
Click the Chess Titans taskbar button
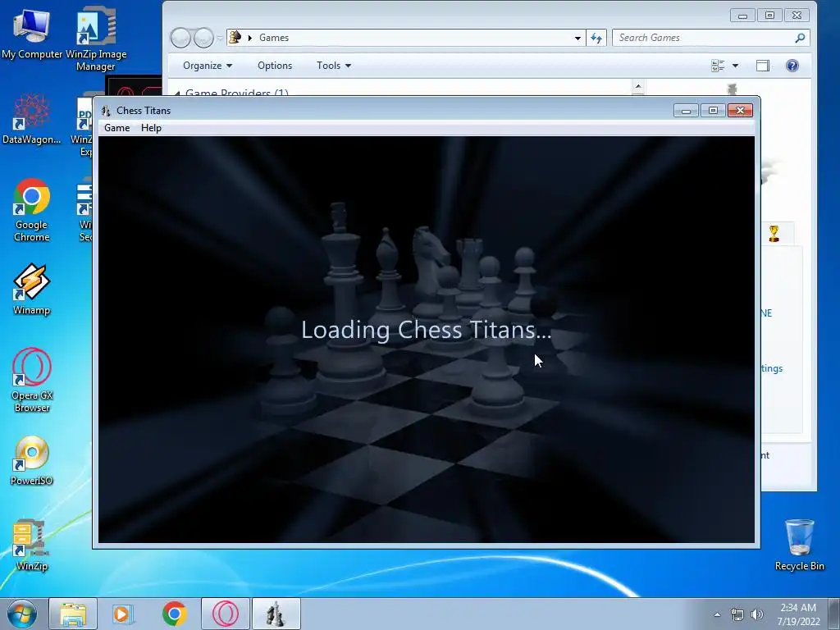coord(276,614)
